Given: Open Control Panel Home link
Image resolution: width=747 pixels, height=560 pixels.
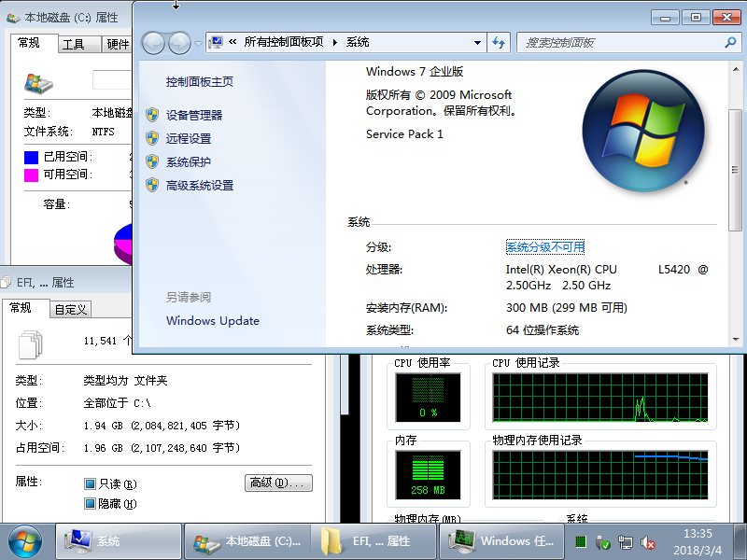Looking at the screenshot, I should (200, 82).
